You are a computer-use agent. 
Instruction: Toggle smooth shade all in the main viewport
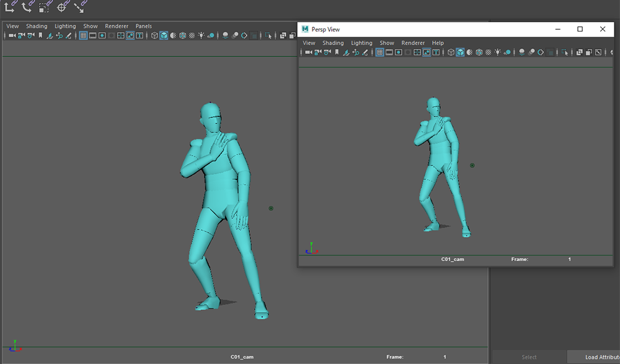pyautogui.click(x=164, y=36)
